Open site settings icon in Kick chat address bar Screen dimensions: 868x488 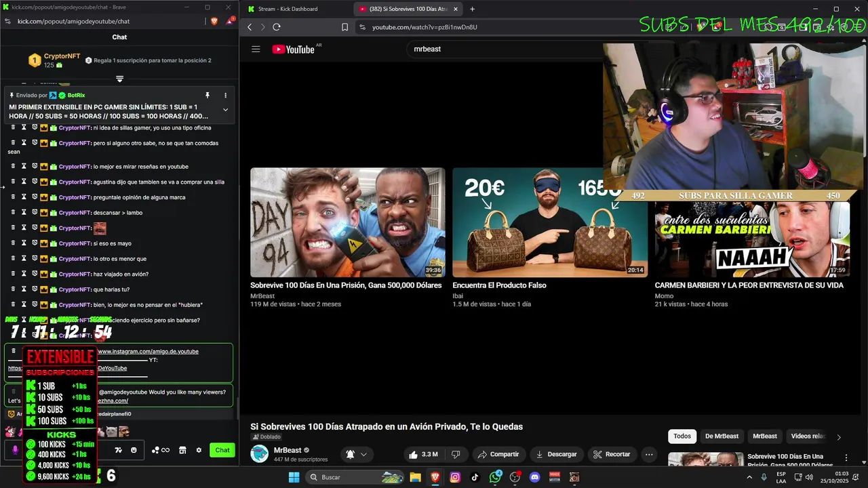tap(7, 21)
